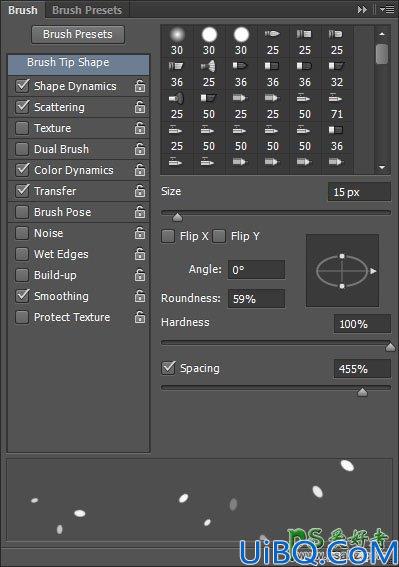
Task: Enable the Brush Pose checkbox
Action: point(22,212)
